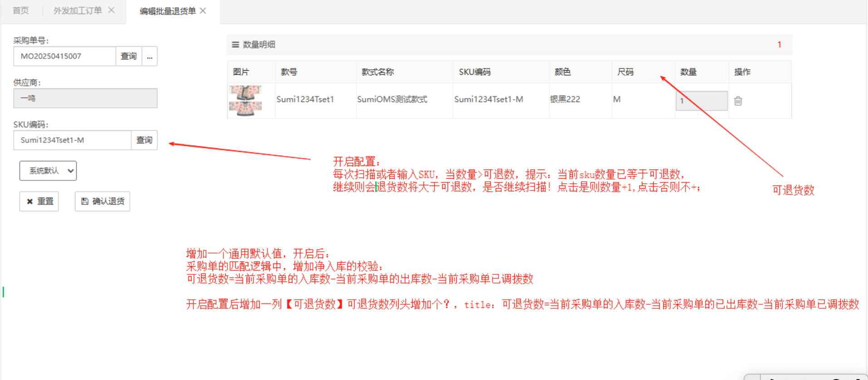868x380 pixels.
Task: Confirm return with 确认退货 button
Action: [x=103, y=201]
